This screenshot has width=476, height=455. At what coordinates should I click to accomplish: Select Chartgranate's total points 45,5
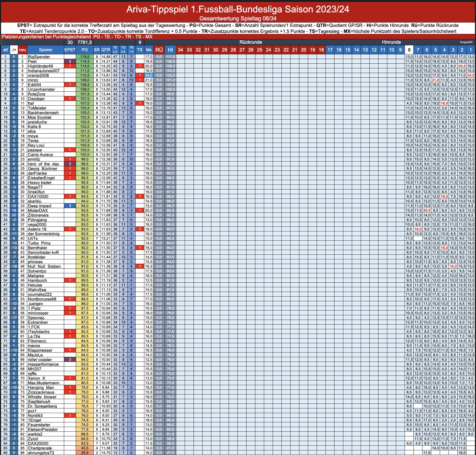85,448
